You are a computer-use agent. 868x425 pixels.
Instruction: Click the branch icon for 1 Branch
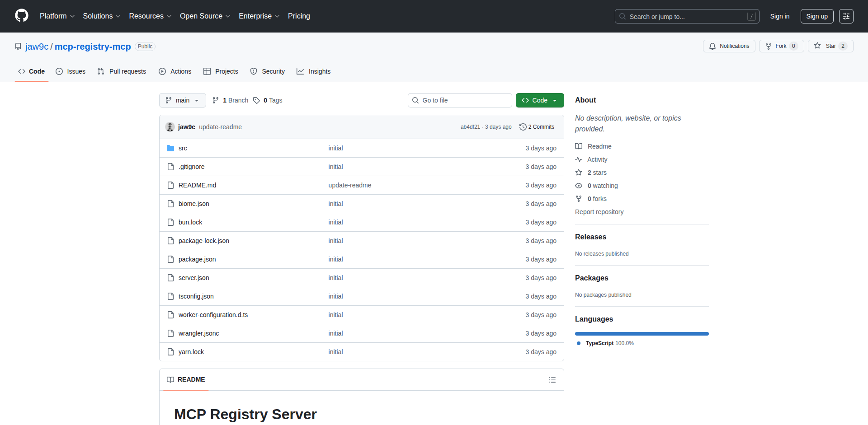[216, 100]
